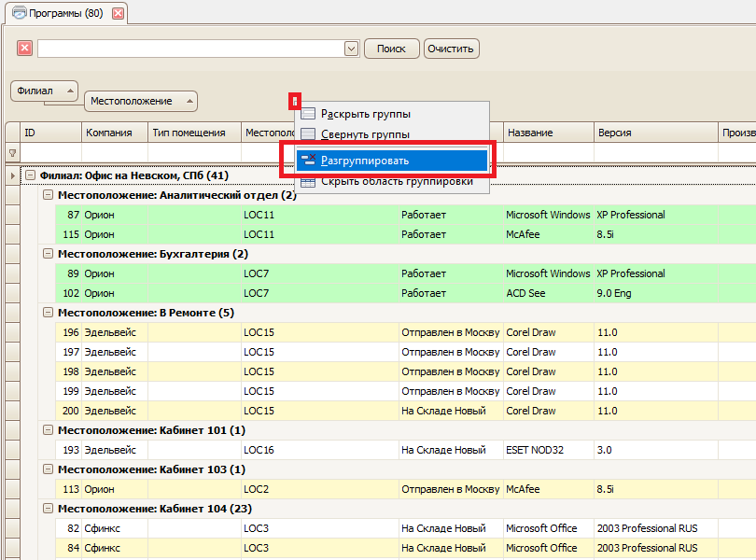Select Скрыть область группировки menu item
Image resolution: width=756 pixels, height=560 pixels.
point(392,182)
